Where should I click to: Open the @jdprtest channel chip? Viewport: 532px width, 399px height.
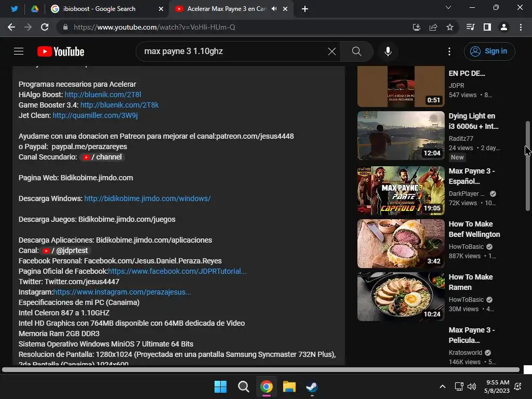[x=65, y=251]
